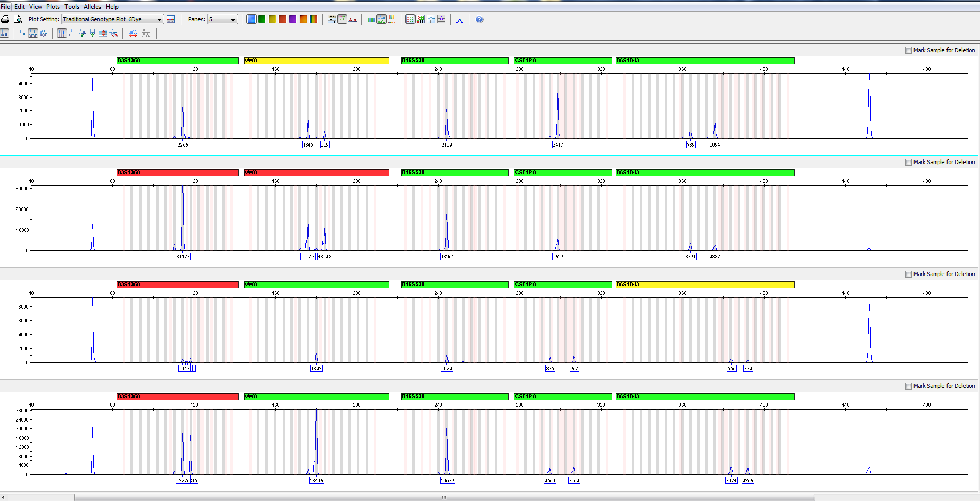Open the Panes count dropdown

(222, 19)
